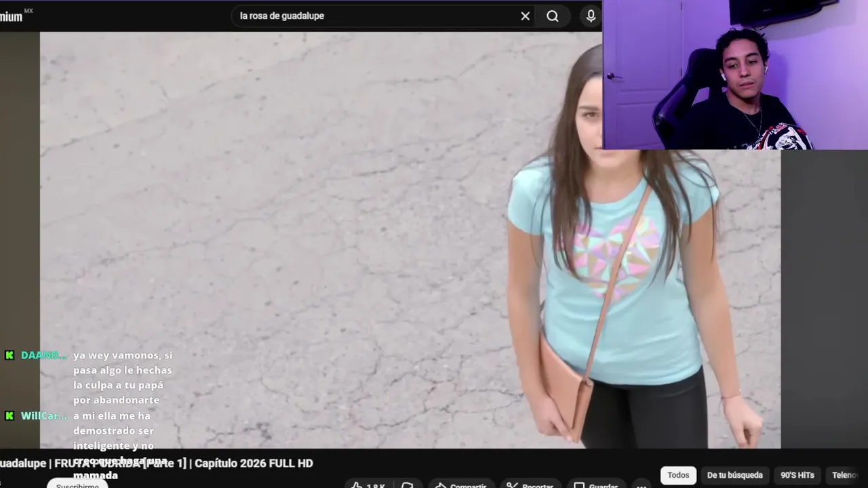Click the green badge beside DAAND...
The height and width of the screenshot is (488, 868).
tap(9, 355)
